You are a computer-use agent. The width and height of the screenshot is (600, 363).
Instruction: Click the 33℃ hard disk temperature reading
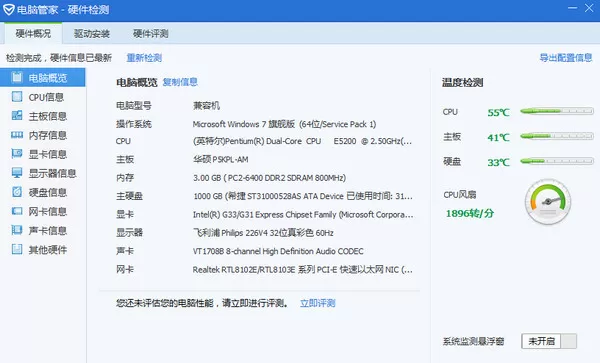pyautogui.click(x=499, y=163)
